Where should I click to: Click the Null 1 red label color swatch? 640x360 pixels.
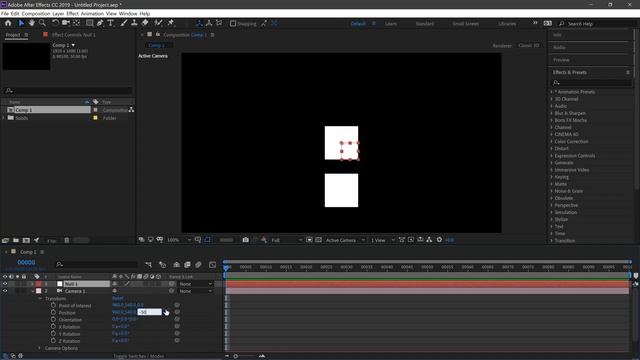point(38,284)
